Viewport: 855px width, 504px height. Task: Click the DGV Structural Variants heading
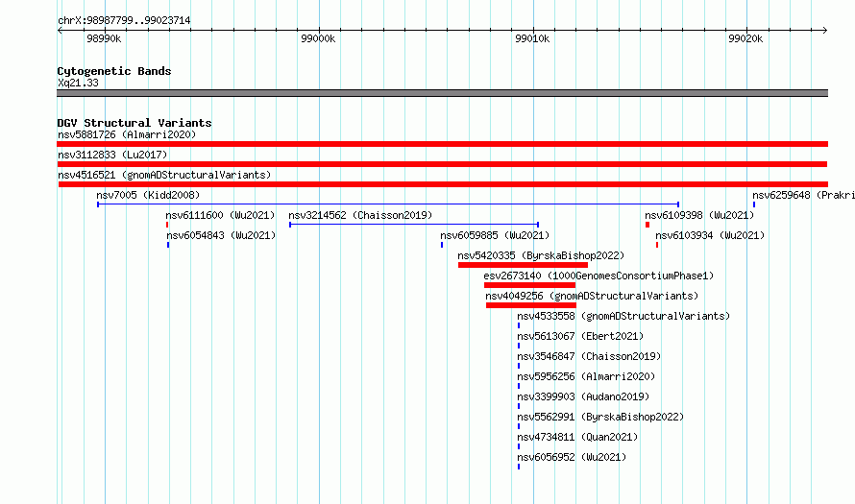134,123
